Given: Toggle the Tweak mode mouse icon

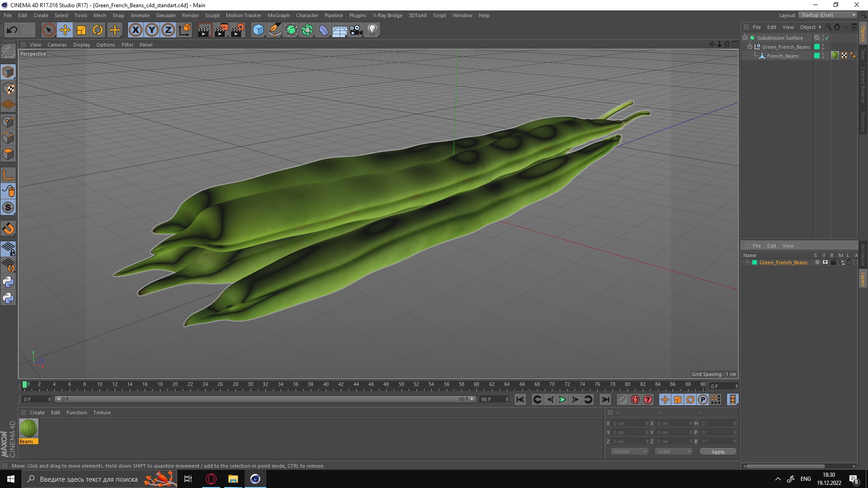Looking at the screenshot, I should (8, 191).
